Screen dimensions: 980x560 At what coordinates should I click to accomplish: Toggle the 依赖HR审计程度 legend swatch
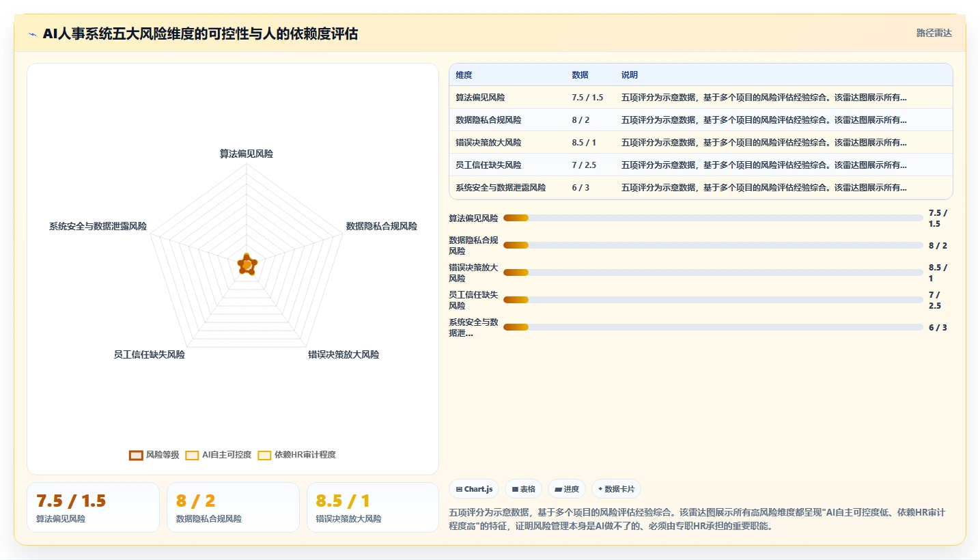coord(264,455)
